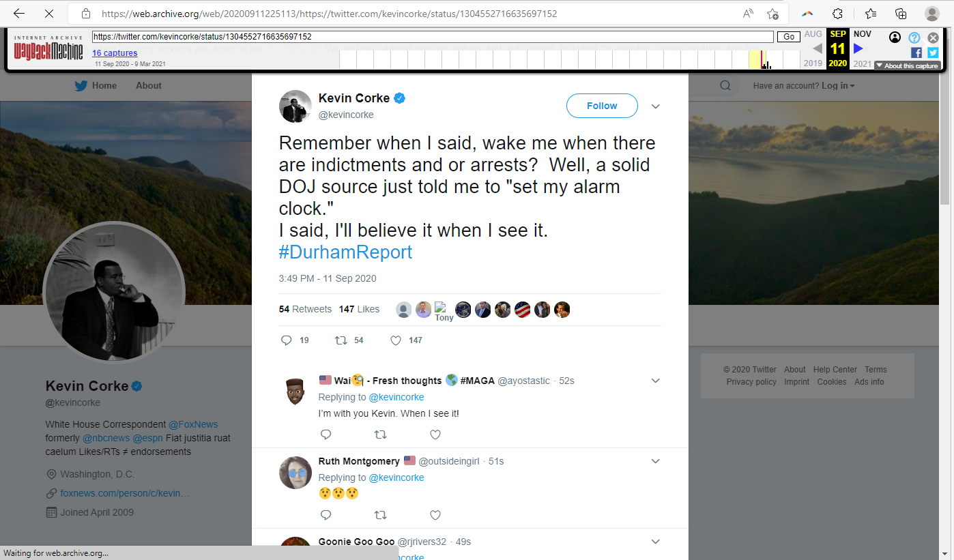View site information lock icon
This screenshot has height=560, width=954.
tap(86, 14)
